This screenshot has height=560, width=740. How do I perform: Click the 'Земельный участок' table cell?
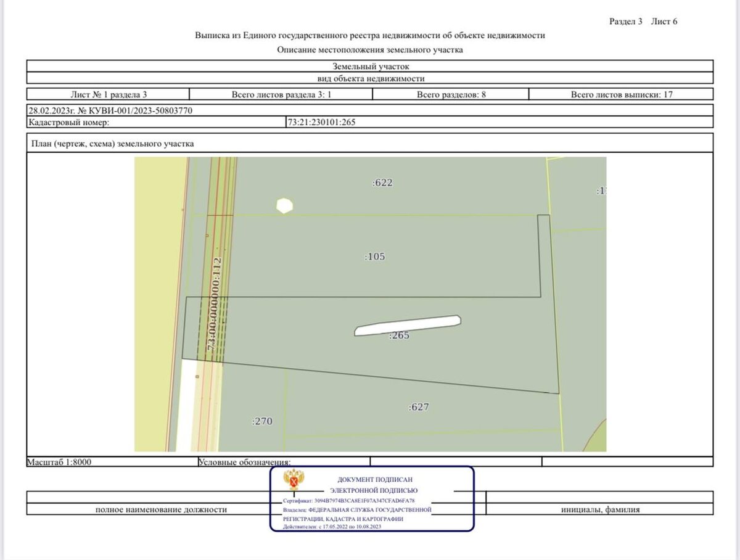370,67
